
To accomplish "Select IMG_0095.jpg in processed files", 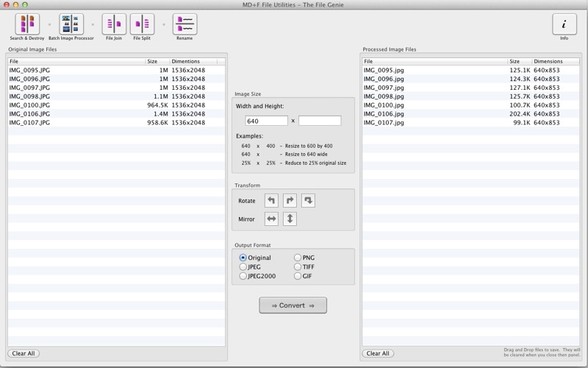I will [x=470, y=70].
